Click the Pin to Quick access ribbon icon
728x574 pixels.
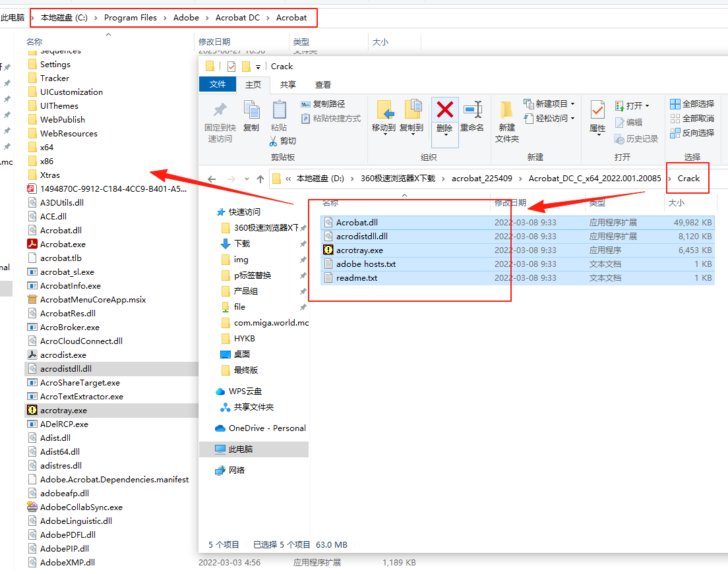pos(220,110)
